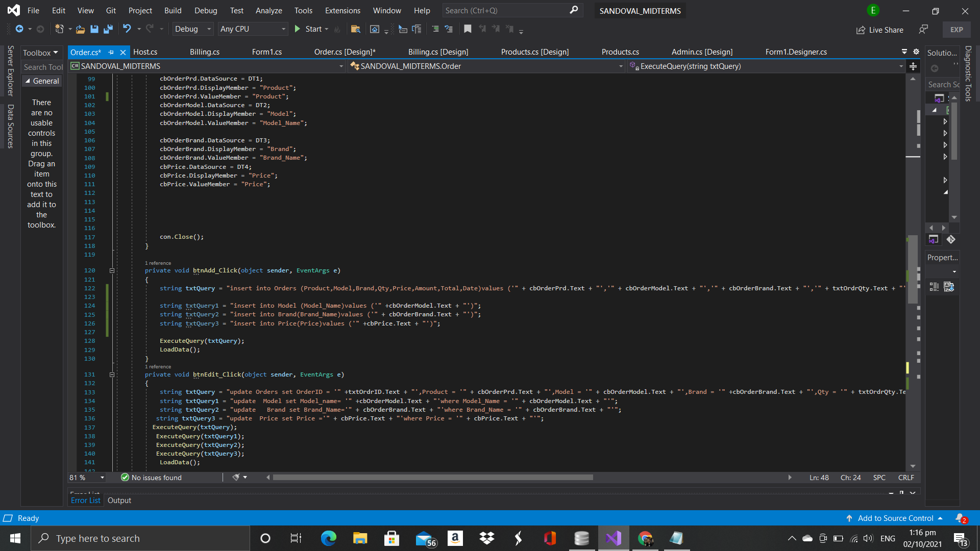Switch to the Billing.cs [Design] tab
980x551 pixels.
point(438,52)
